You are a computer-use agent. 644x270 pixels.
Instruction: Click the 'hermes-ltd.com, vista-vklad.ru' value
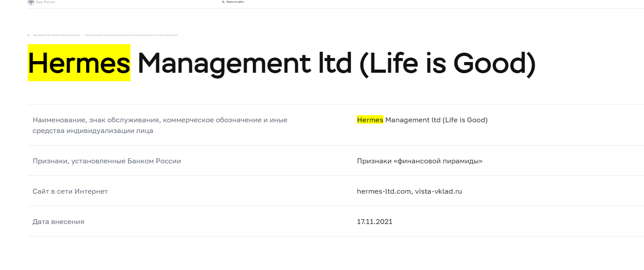pyautogui.click(x=409, y=191)
